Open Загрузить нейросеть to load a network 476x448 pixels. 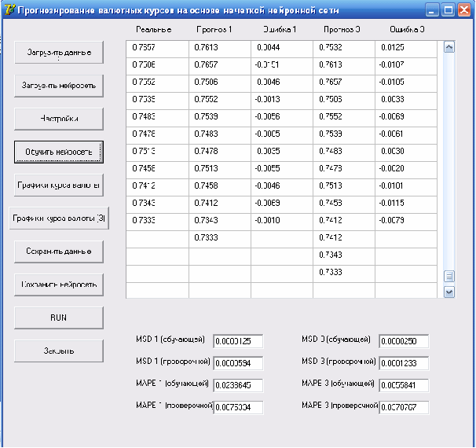[59, 86]
